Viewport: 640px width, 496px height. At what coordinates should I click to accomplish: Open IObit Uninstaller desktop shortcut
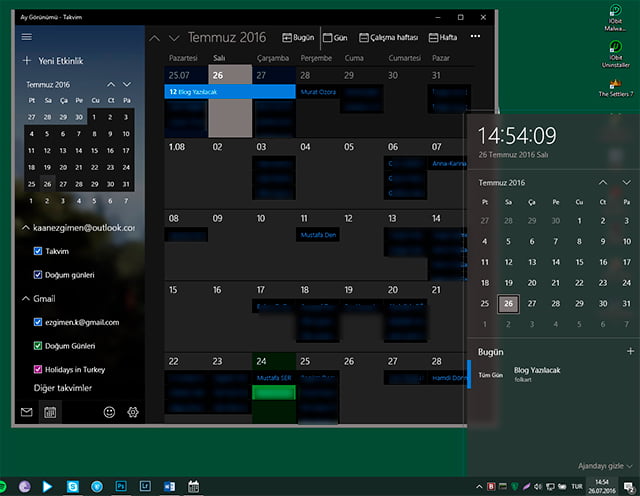(x=615, y=54)
